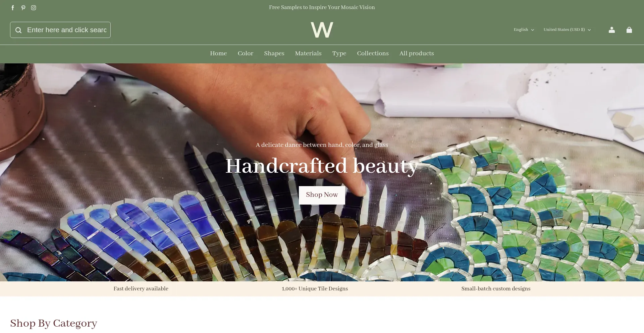
Task: Click the search magnifier icon
Action: tap(18, 30)
